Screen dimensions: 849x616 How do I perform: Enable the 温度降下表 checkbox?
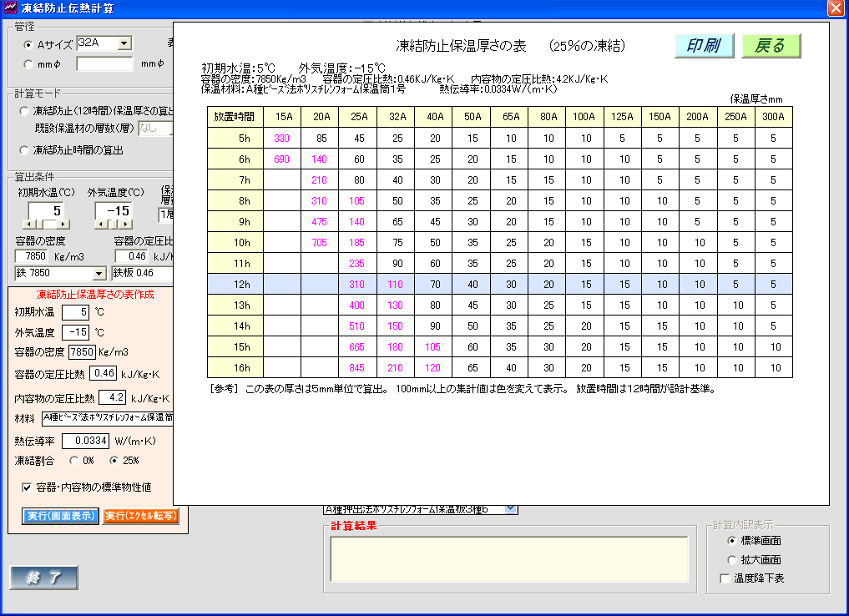724,578
